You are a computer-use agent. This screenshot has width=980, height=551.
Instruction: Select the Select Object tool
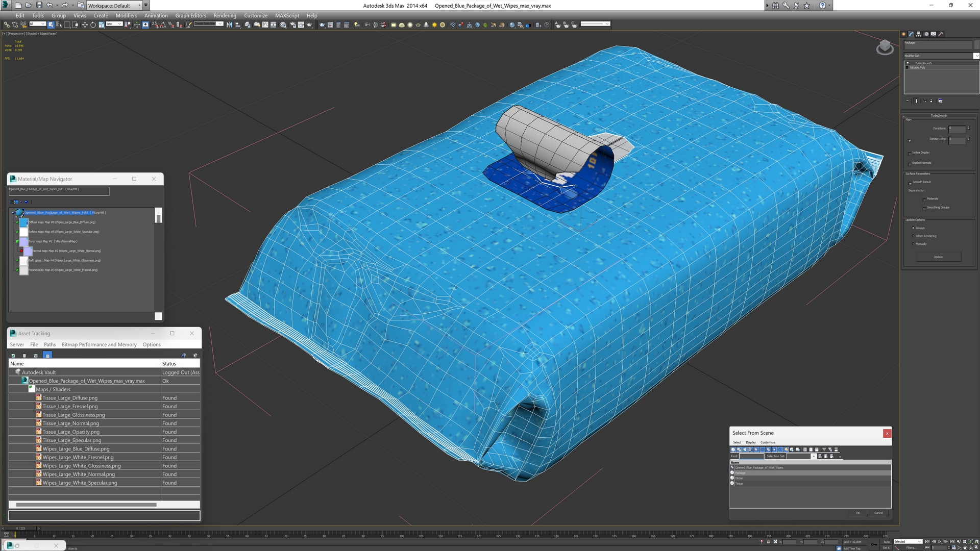51,24
